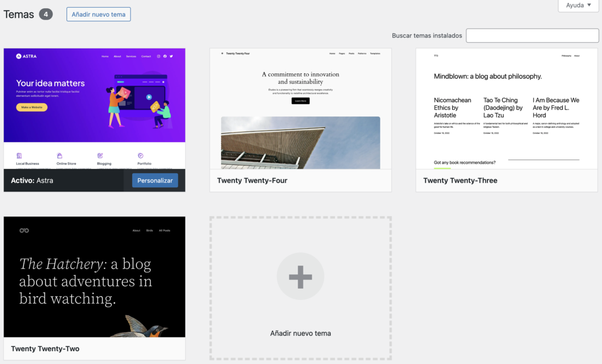Open the Twenty Twenty-Four theme thumbnail
Screen dimensions: 602x364
click(300, 109)
